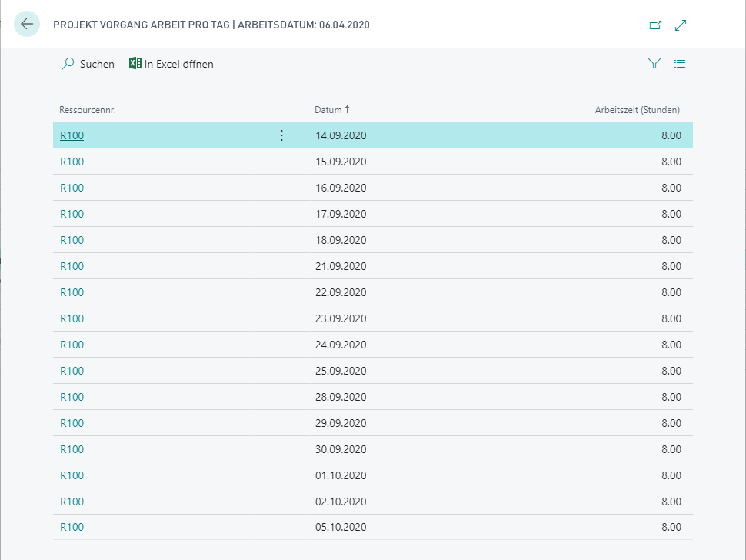The height and width of the screenshot is (560, 746).
Task: Select the 01.10.2020 date cell
Action: [x=341, y=476]
